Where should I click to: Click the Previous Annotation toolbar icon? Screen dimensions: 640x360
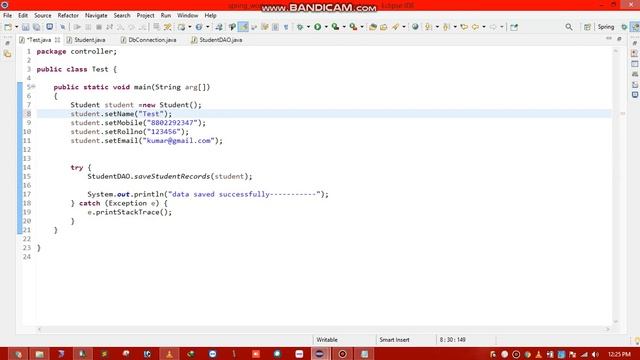(x=446, y=27)
